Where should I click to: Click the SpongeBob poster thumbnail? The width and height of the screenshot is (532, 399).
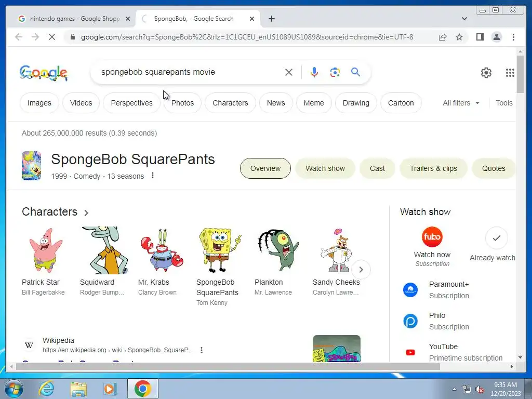(31, 166)
